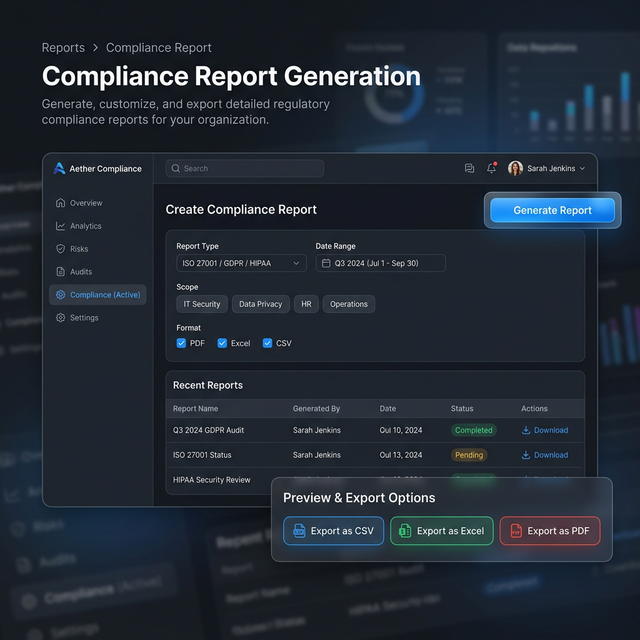
Task: Go to Compliance (Active) in sidebar
Action: [x=98, y=295]
